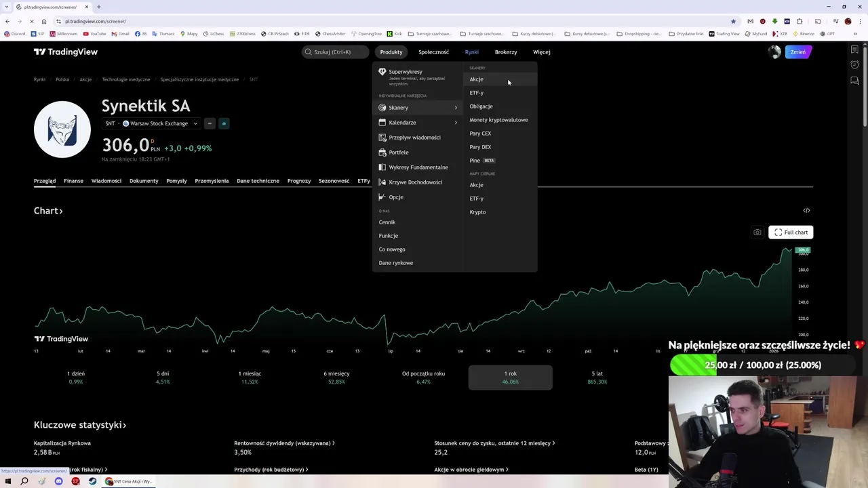The width and height of the screenshot is (868, 488).
Task: Open the Portfele portfolios item
Action: [418, 152]
